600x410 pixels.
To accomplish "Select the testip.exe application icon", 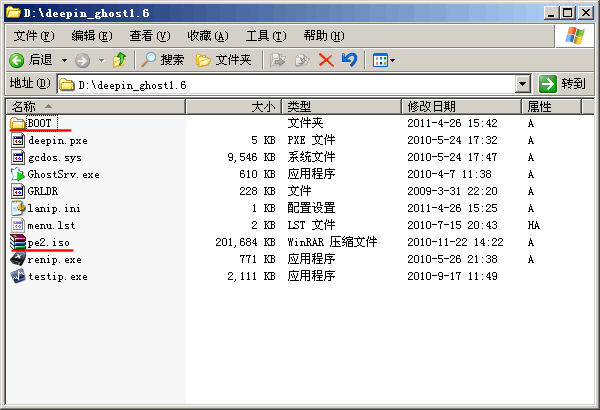I will pos(18,276).
